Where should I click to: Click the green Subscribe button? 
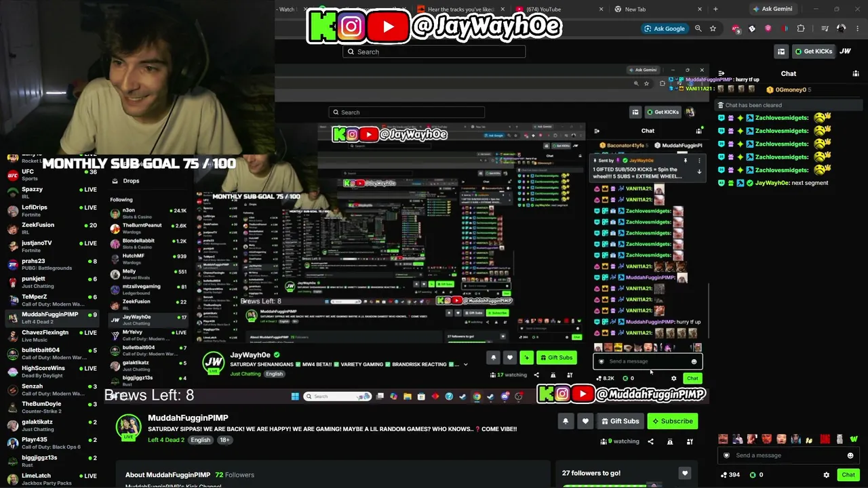pos(673,422)
